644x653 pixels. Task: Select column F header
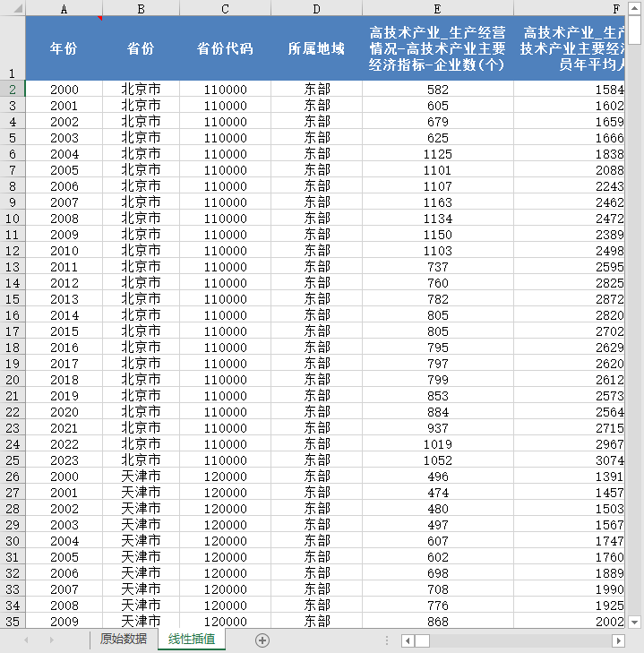[x=570, y=8]
